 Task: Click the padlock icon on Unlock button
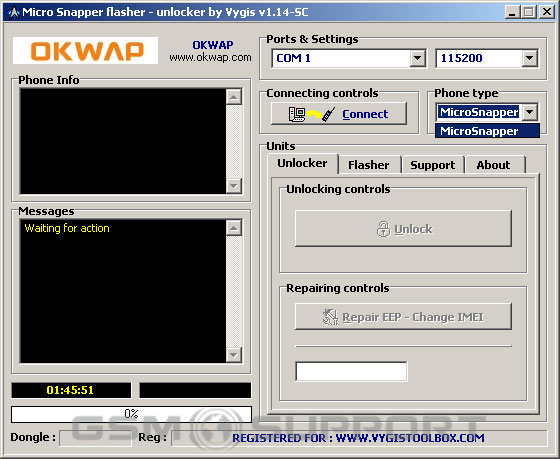point(383,229)
